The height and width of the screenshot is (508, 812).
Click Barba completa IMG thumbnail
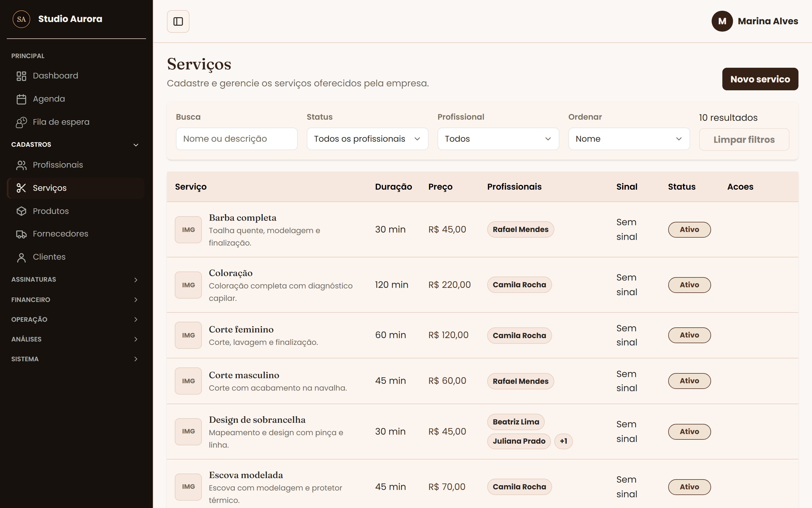coord(188,230)
